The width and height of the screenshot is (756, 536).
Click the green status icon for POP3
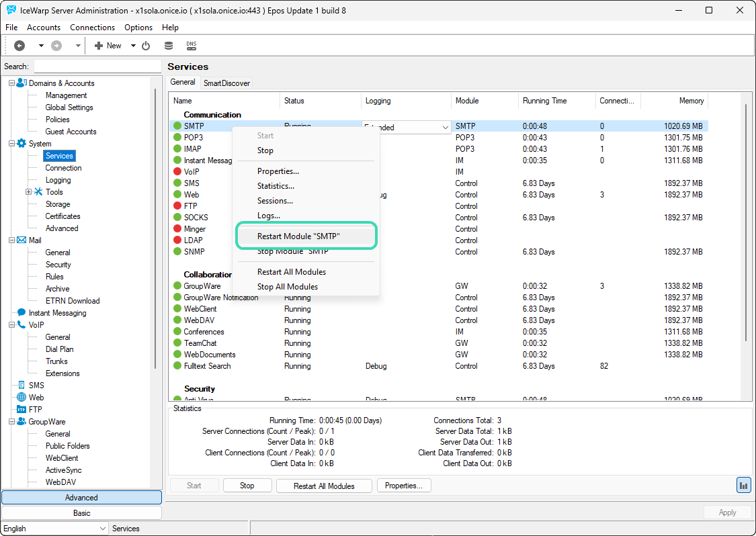177,138
